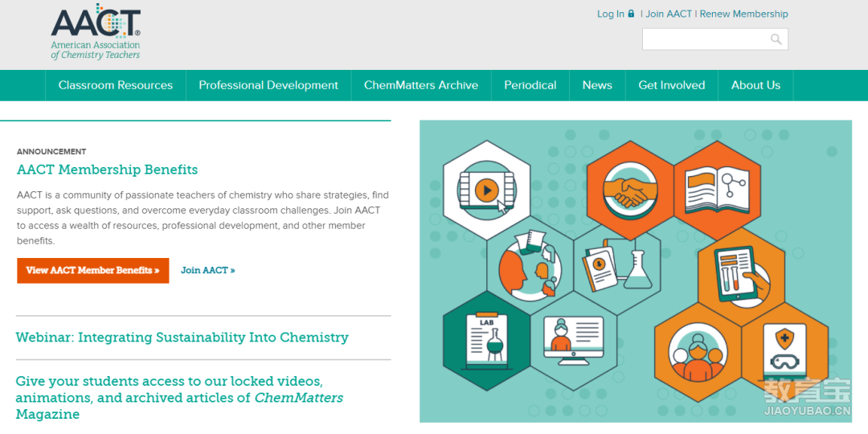This screenshot has height=434, width=868.
Task: Click the Log In link
Action: 611,14
